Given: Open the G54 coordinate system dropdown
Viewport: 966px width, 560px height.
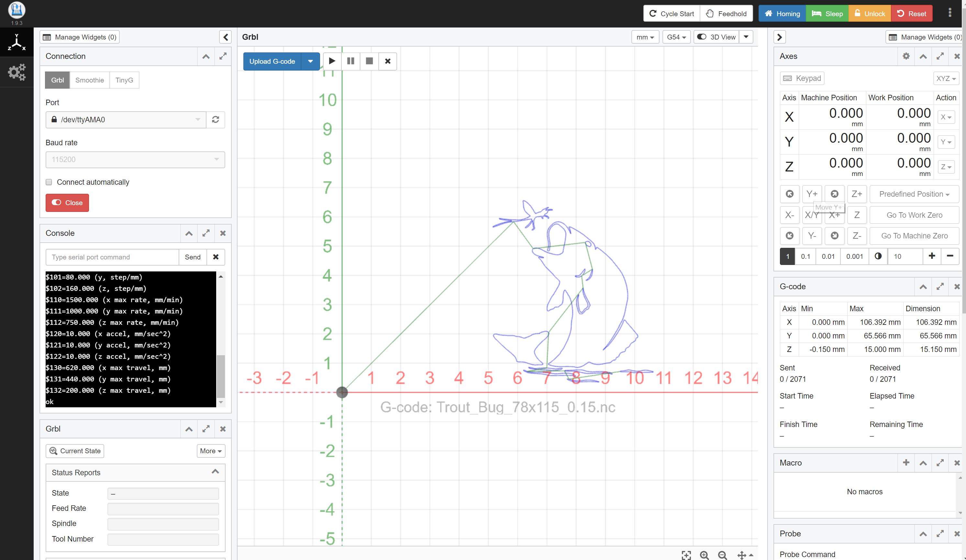Looking at the screenshot, I should tap(676, 37).
